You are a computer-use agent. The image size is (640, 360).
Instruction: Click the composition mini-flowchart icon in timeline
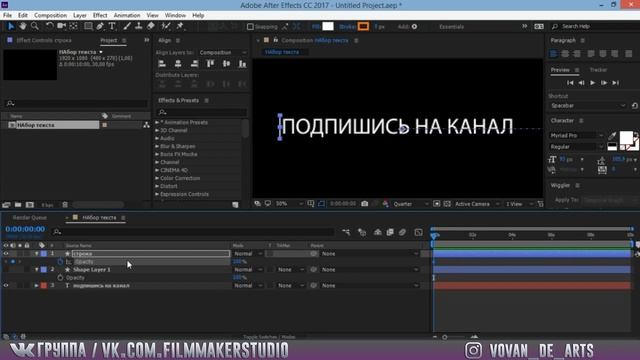(x=346, y=232)
